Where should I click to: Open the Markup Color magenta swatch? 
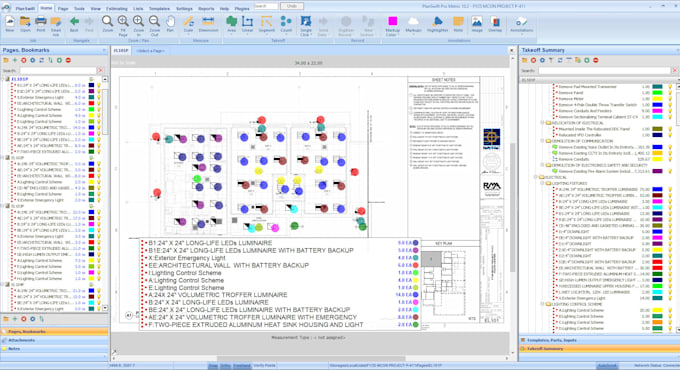tap(392, 21)
